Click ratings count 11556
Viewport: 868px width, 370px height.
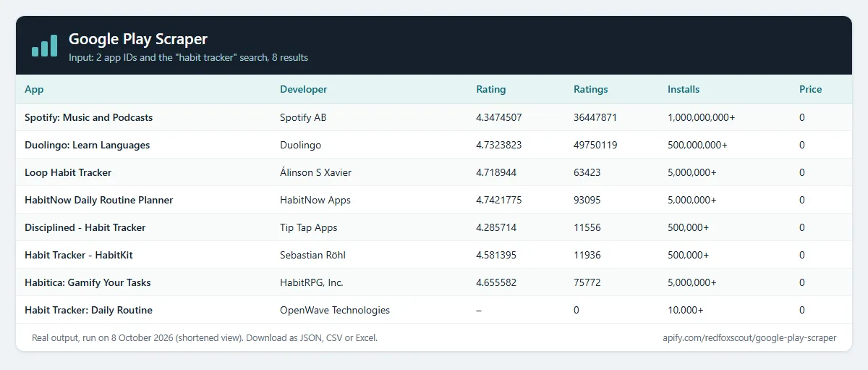click(587, 227)
